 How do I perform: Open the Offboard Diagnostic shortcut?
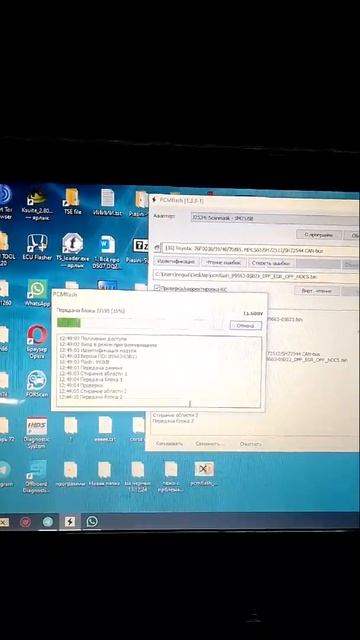pos(36,477)
